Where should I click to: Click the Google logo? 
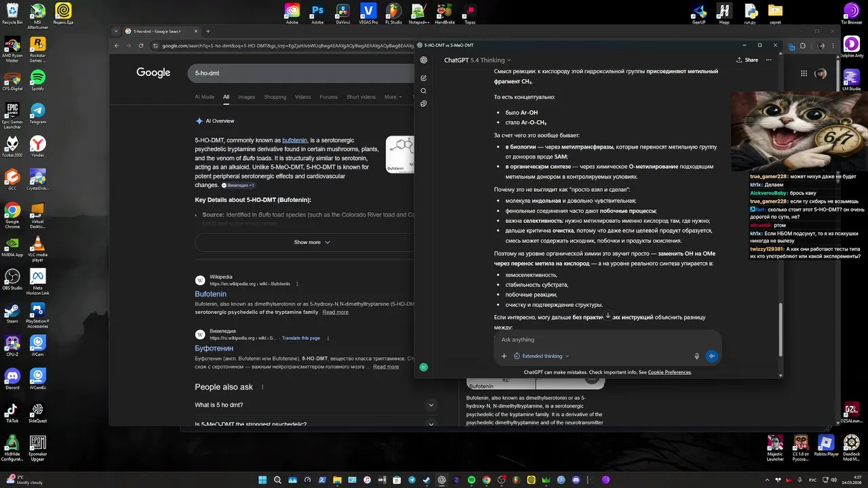[153, 73]
